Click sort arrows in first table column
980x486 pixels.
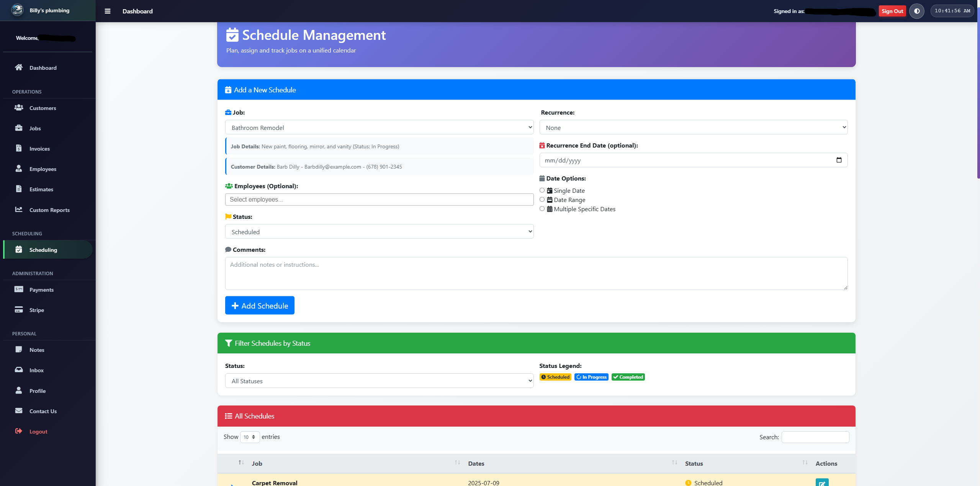coord(241,463)
